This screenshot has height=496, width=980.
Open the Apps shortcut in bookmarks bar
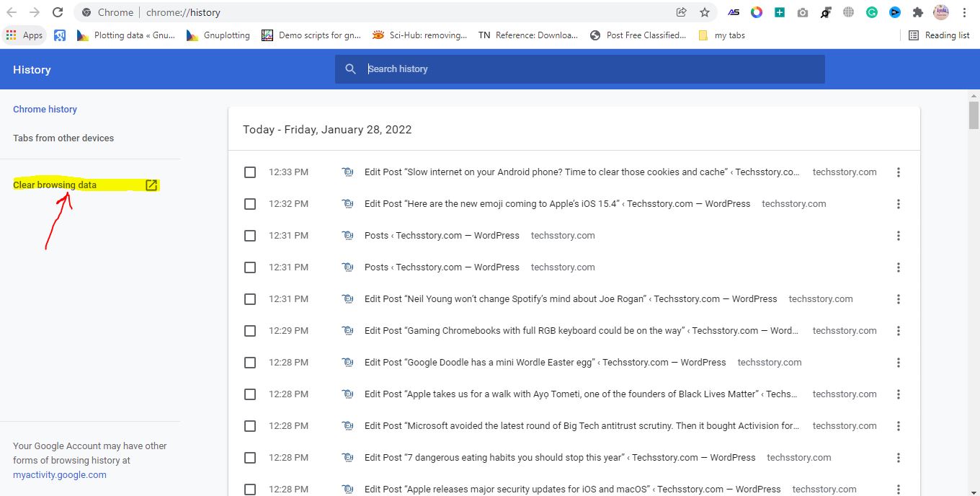[24, 35]
